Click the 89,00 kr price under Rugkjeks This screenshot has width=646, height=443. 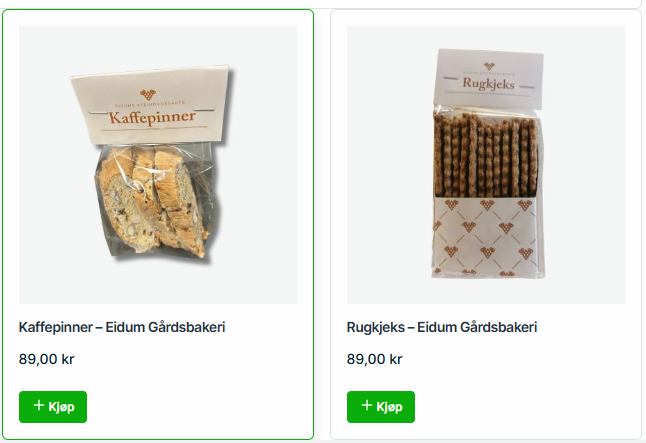[x=374, y=359]
